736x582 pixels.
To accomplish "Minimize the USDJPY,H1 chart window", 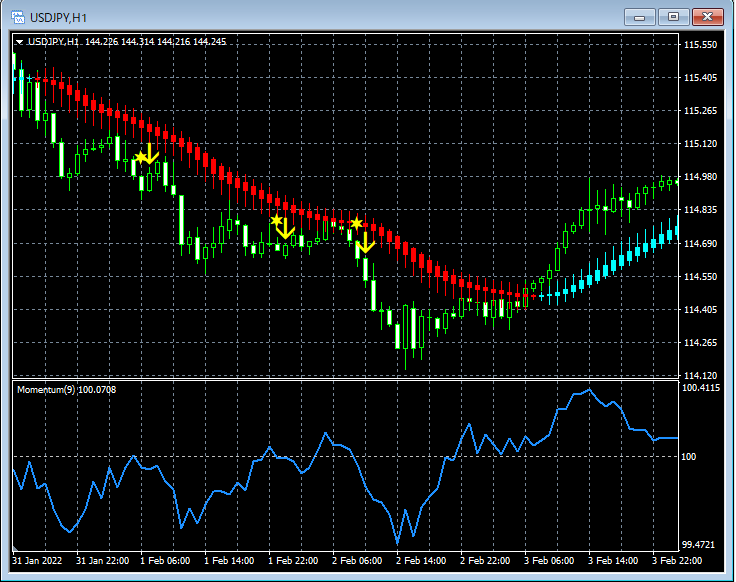I will (639, 17).
